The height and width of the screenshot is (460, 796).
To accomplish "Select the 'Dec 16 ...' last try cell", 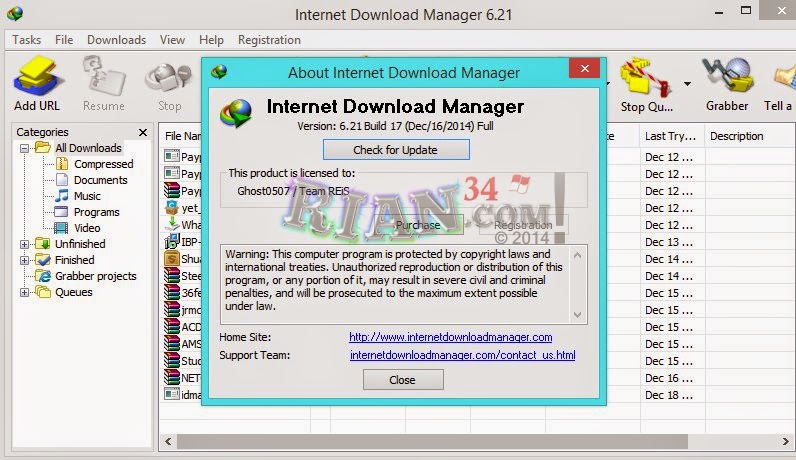I will pos(669,378).
